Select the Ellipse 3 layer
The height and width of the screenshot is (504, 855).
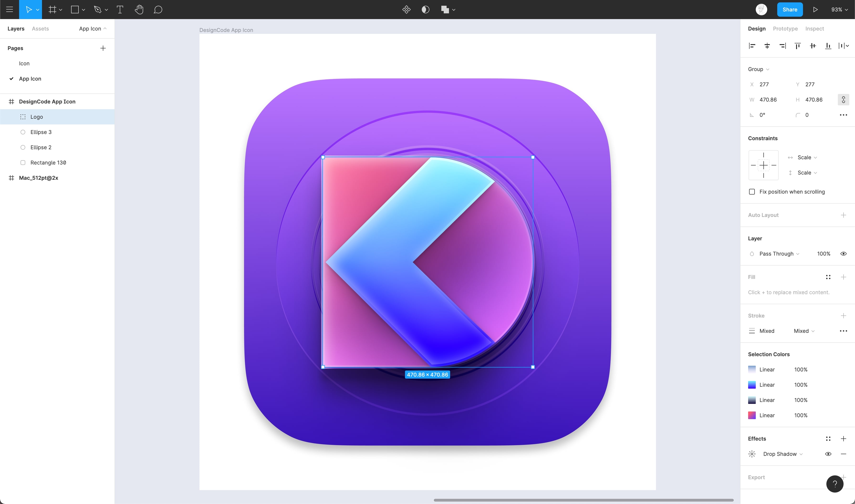(41, 132)
